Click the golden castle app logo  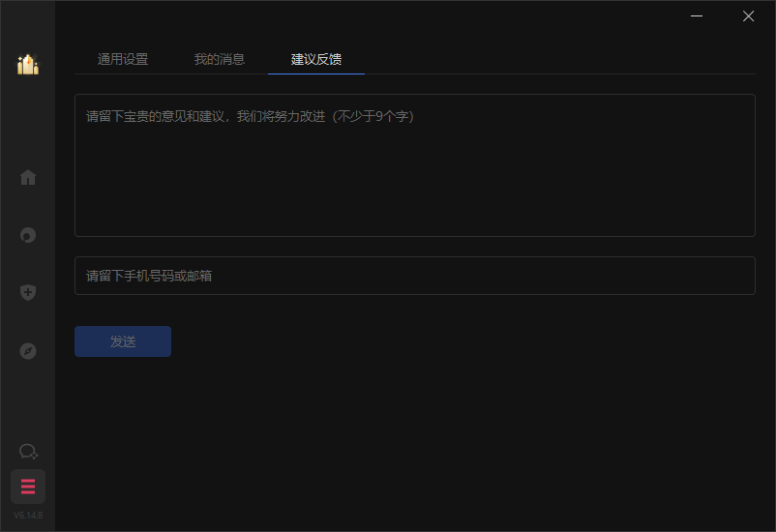[27, 65]
